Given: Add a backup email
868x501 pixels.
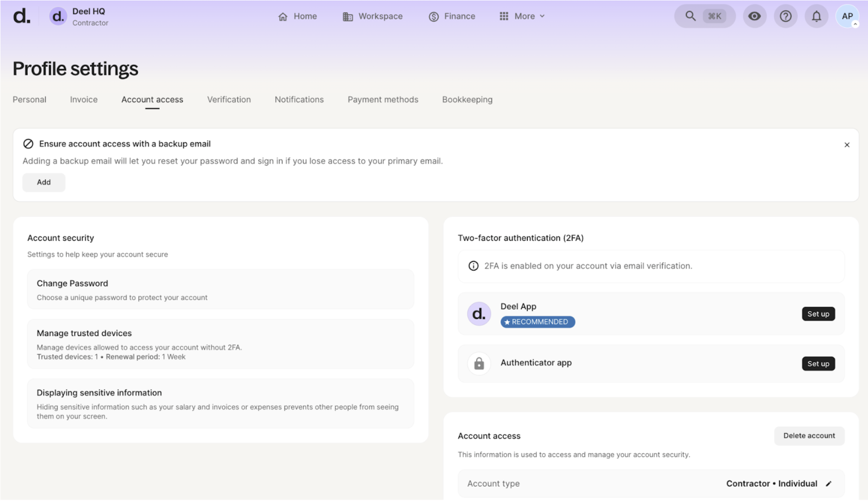Looking at the screenshot, I should (44, 182).
